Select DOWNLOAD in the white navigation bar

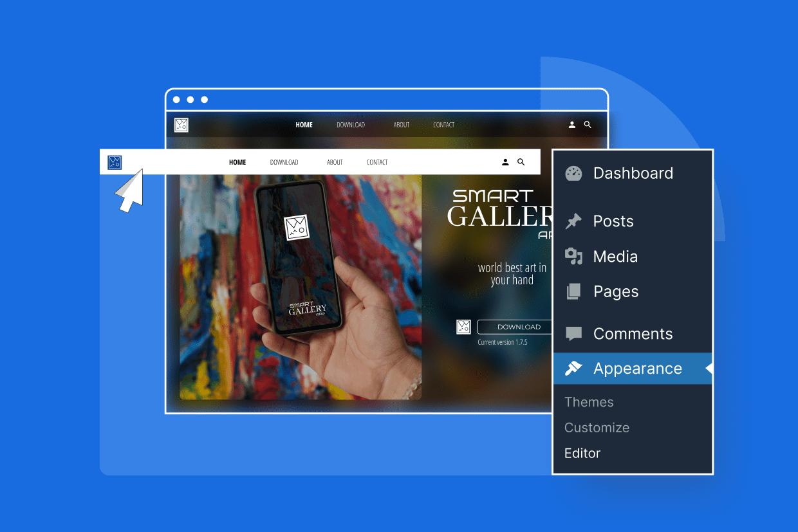click(x=284, y=162)
